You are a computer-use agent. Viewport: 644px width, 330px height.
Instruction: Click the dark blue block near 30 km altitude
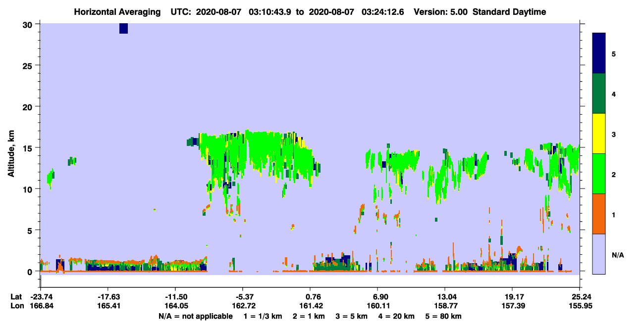point(123,28)
